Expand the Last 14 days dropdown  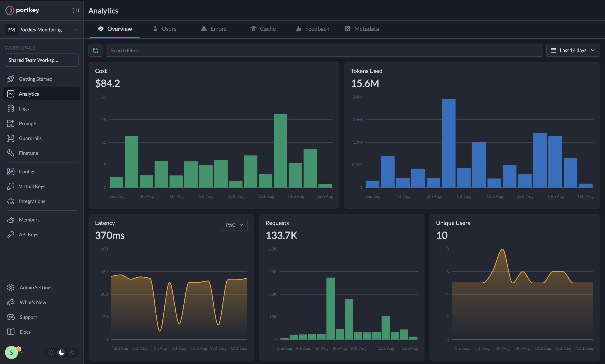click(x=573, y=50)
